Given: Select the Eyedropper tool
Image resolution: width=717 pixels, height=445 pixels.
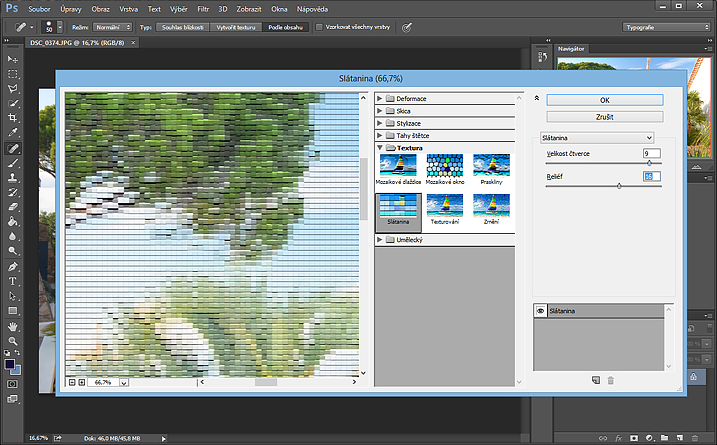Looking at the screenshot, I should pos(12,133).
